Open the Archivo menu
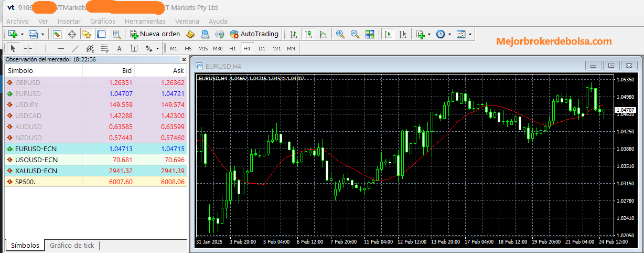 17,21
